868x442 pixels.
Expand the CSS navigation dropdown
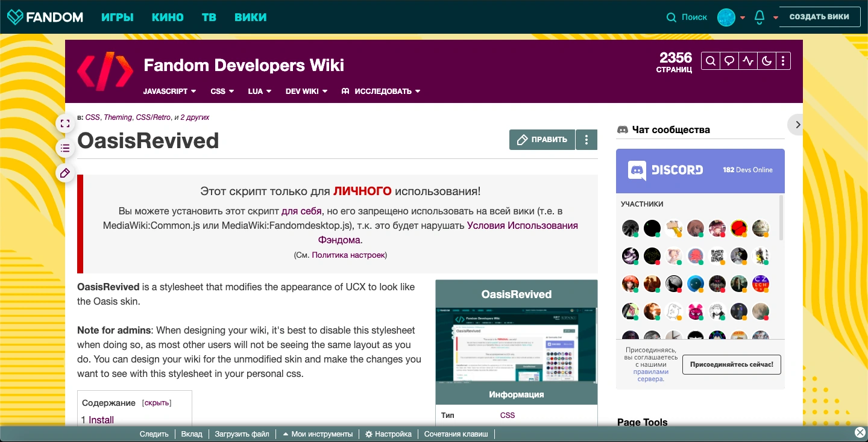[222, 92]
